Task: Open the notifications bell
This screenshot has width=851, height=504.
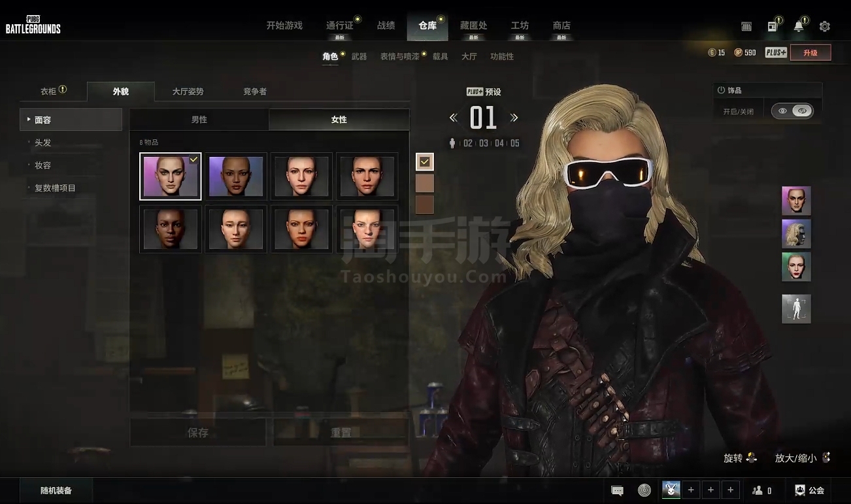Action: [x=798, y=27]
